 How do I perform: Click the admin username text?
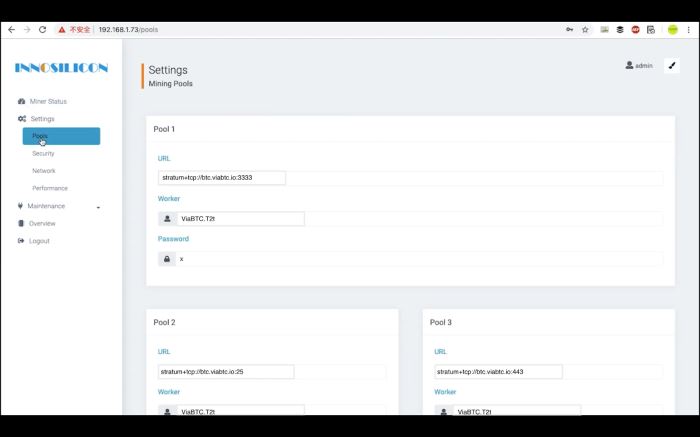pos(644,66)
